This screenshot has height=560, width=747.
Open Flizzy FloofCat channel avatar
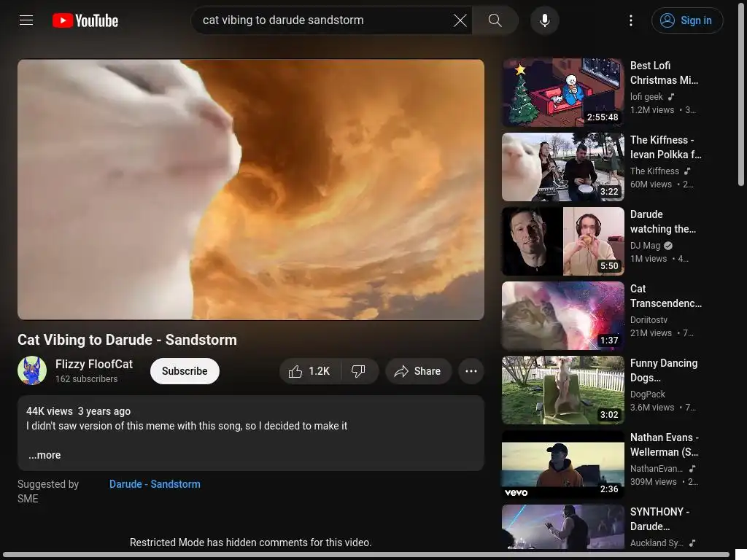point(32,370)
